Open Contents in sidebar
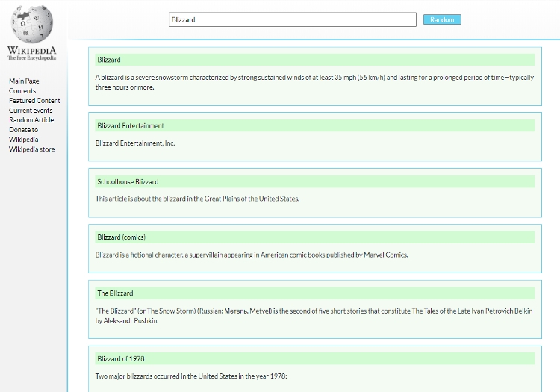The height and width of the screenshot is (392, 560). (x=22, y=90)
